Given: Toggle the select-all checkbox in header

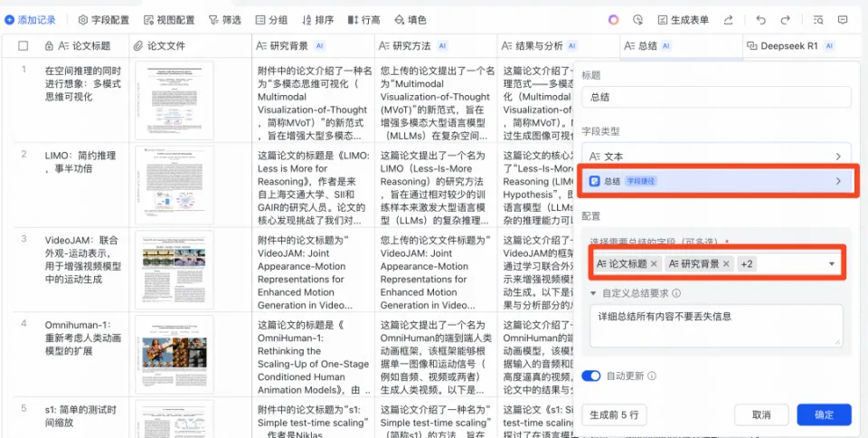Looking at the screenshot, I should [24, 46].
